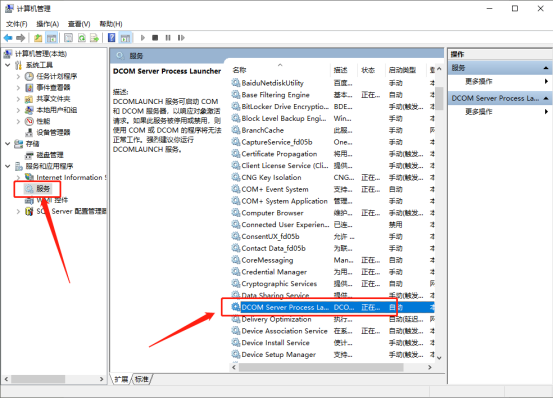
Task: Expand the Internet Information Services node
Action: point(18,178)
